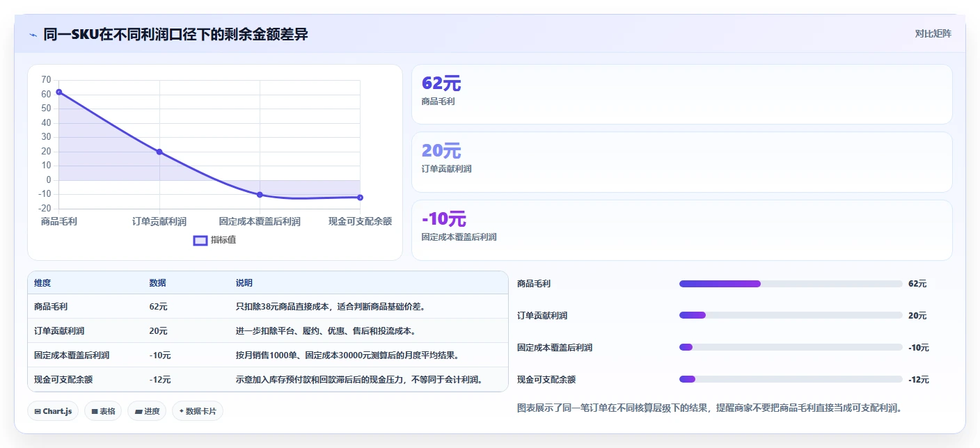The image size is (980, 448).
Task: Click the 固定成本覆盖后利润 x-axis label
Action: click(260, 221)
